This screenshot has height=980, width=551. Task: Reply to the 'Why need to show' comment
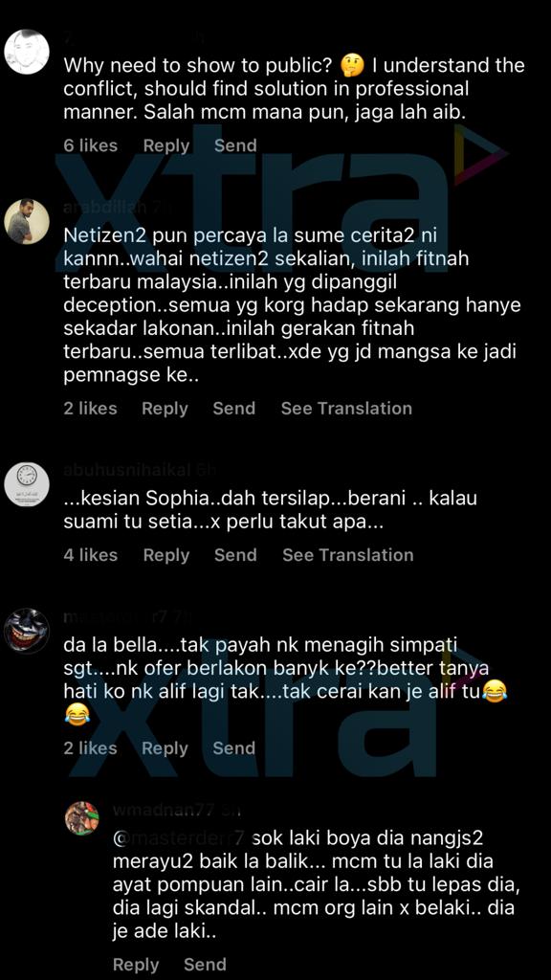166,145
